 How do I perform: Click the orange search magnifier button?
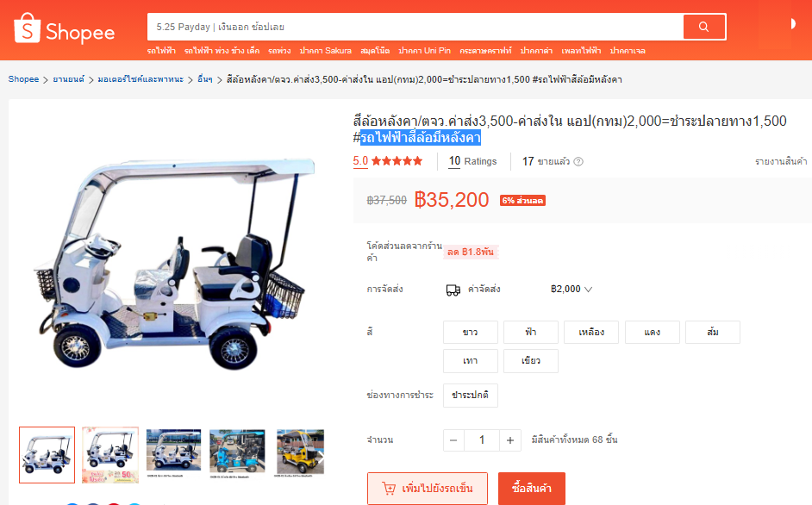point(703,27)
